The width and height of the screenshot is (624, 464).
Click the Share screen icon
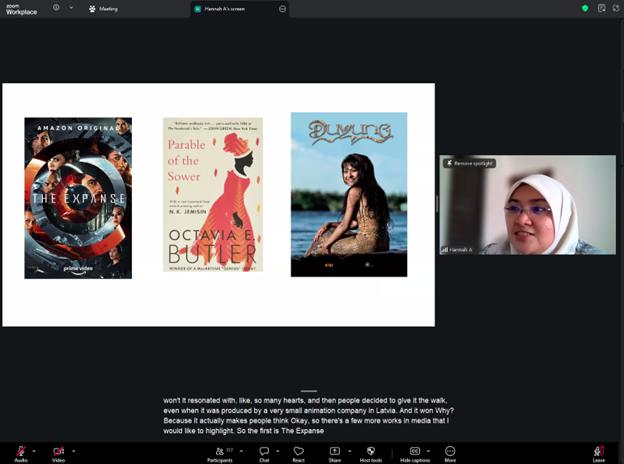click(335, 451)
